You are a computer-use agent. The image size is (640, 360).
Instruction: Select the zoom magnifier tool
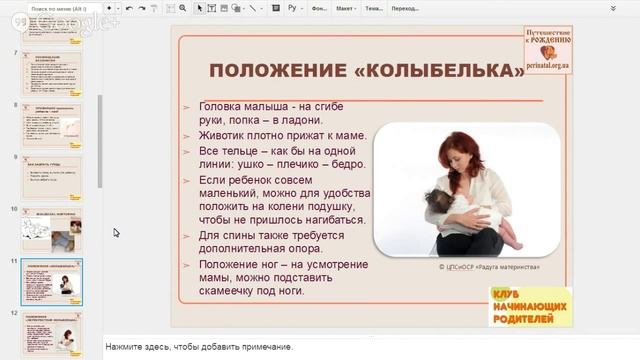click(182, 8)
